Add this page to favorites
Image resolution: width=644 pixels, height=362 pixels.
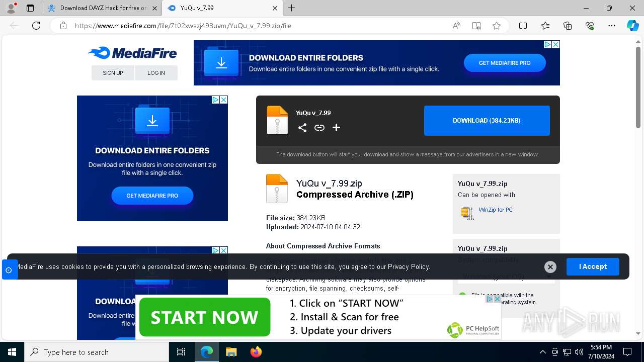[497, 26]
